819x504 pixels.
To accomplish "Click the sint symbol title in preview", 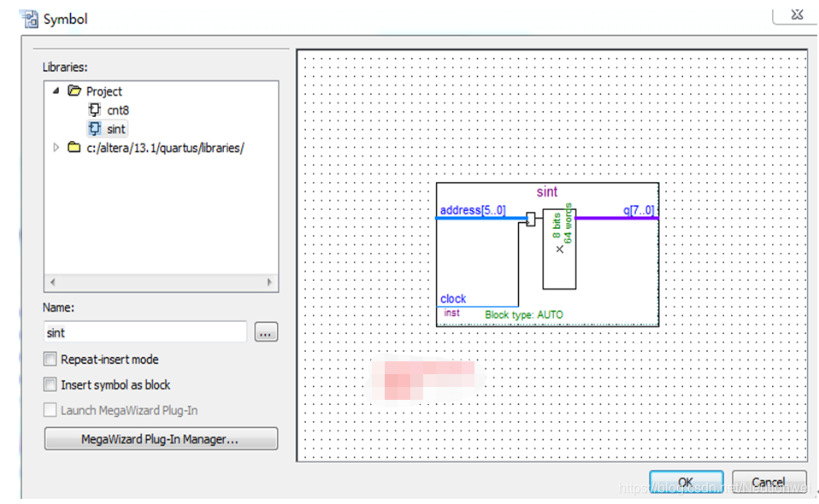I will [547, 191].
